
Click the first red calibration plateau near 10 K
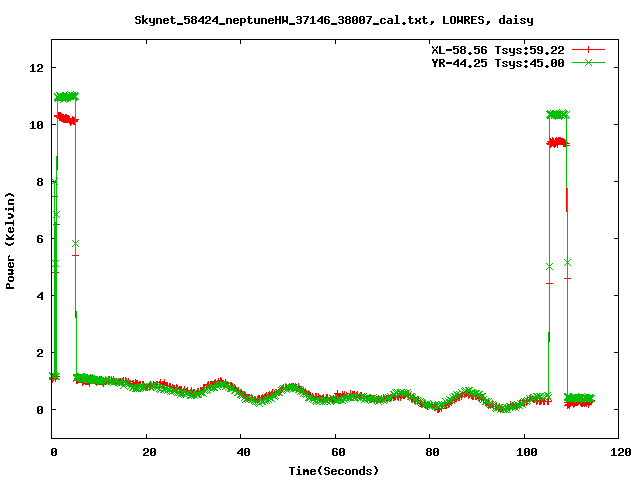pos(67,119)
